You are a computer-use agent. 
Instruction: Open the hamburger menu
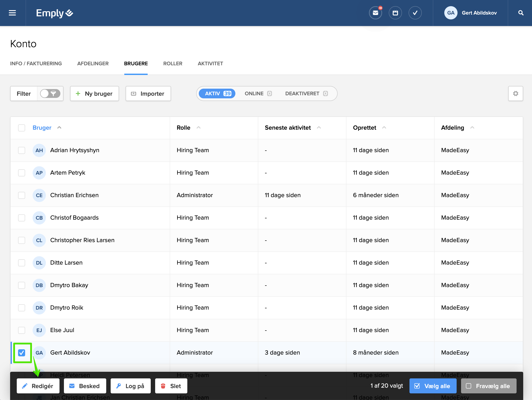pos(12,13)
